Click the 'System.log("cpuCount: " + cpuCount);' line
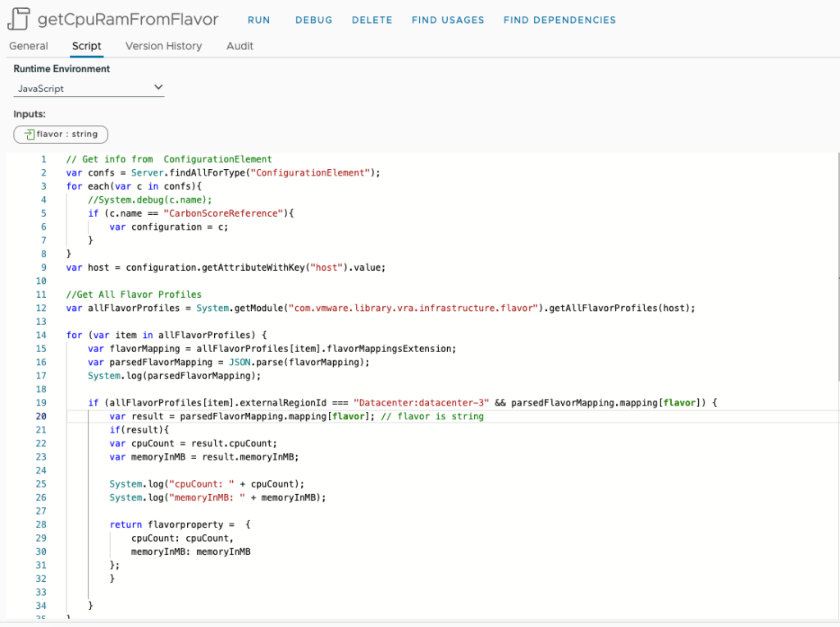Viewport: 840px width, 627px height. 207,484
